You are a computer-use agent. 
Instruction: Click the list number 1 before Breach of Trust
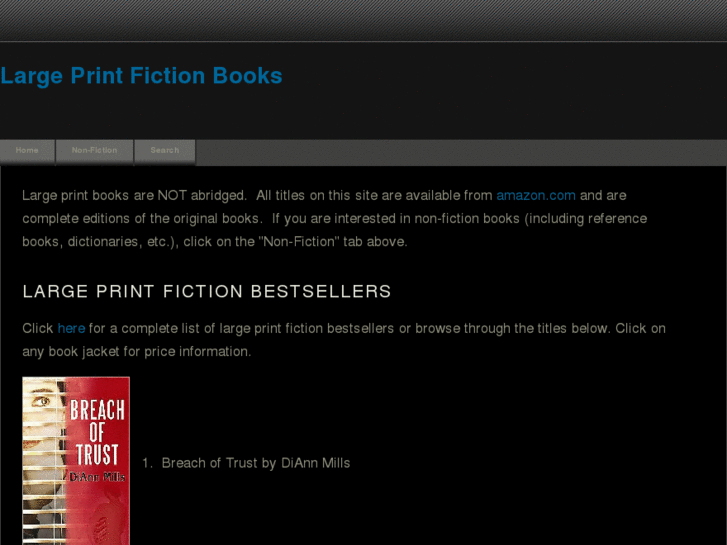[147, 463]
